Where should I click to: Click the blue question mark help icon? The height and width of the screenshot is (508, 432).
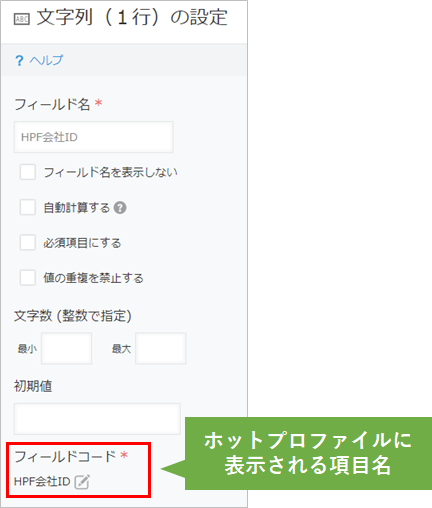tap(19, 61)
